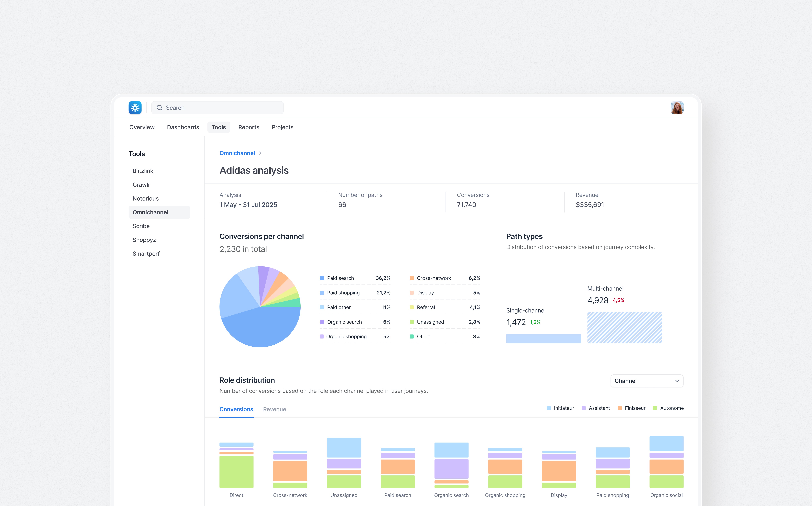Switch to the Revenue tab
This screenshot has width=812, height=506.
275,409
